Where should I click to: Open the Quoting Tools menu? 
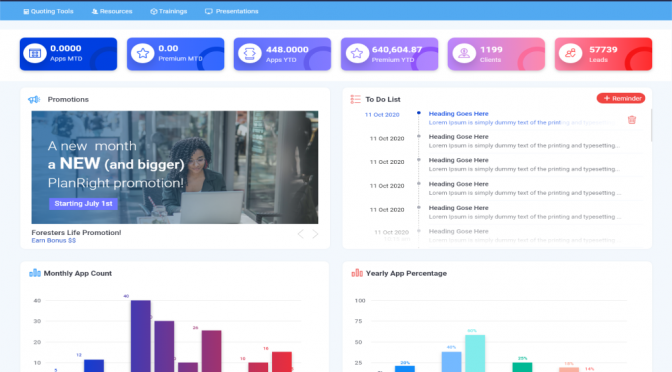tap(48, 11)
